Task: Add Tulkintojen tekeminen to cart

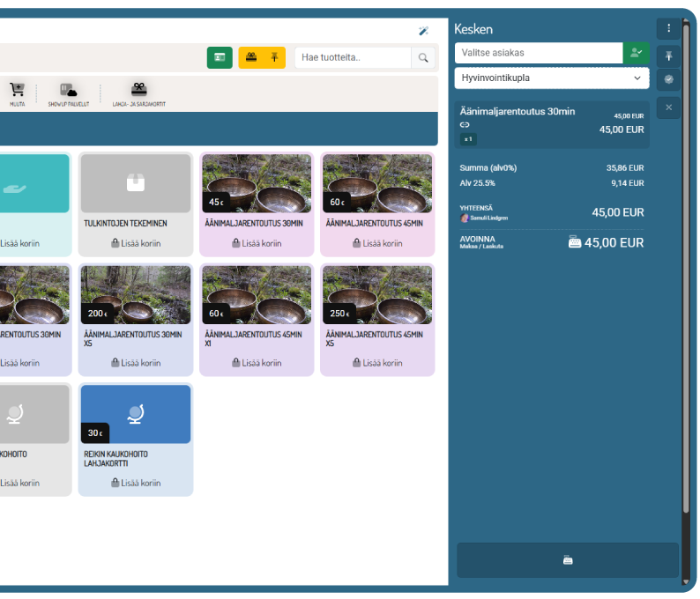Action: (135, 243)
